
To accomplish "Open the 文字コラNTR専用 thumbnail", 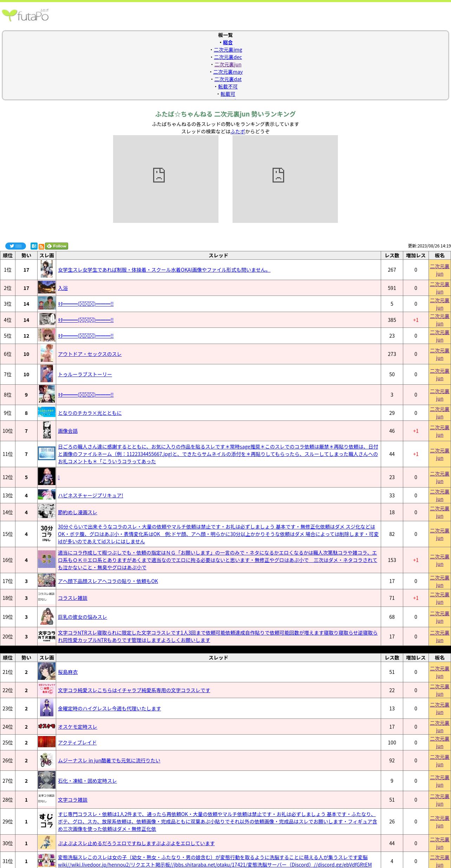I will tap(47, 636).
